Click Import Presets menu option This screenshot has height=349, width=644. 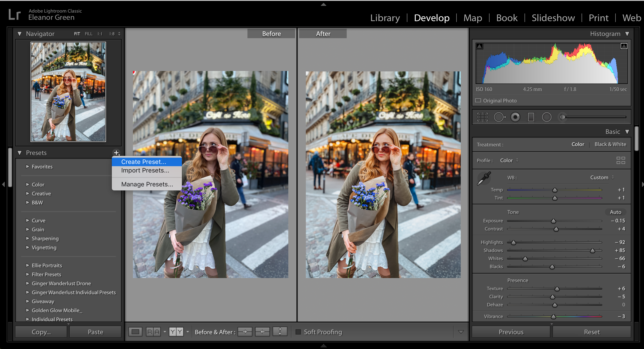coord(145,171)
